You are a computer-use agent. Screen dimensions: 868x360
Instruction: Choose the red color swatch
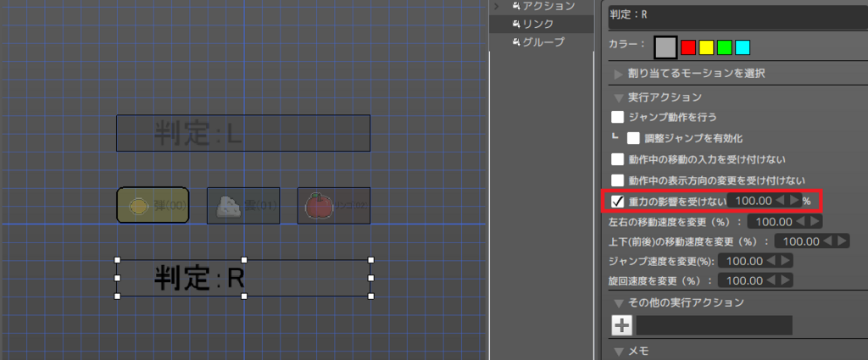pos(688,47)
